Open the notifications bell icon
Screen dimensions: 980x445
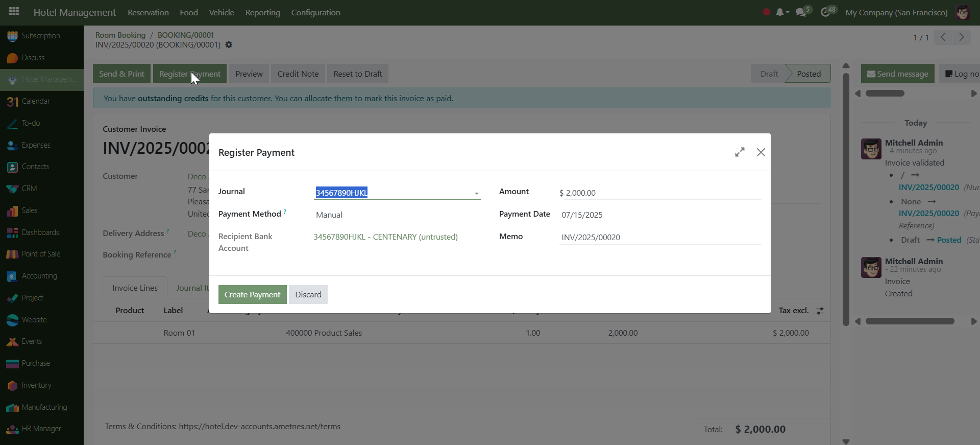pos(779,12)
